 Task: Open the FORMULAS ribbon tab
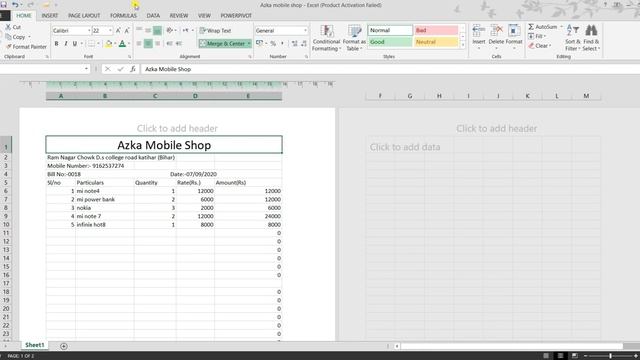click(123, 16)
